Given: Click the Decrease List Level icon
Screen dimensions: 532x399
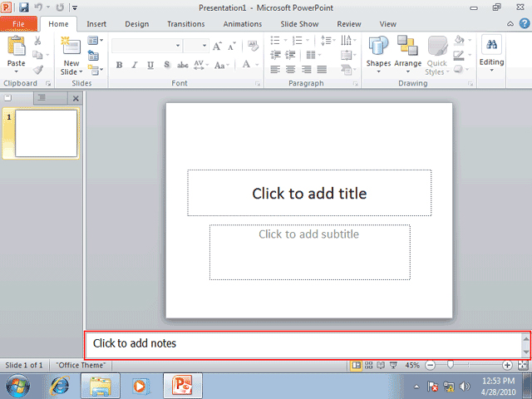Looking at the screenshot, I should point(275,55).
